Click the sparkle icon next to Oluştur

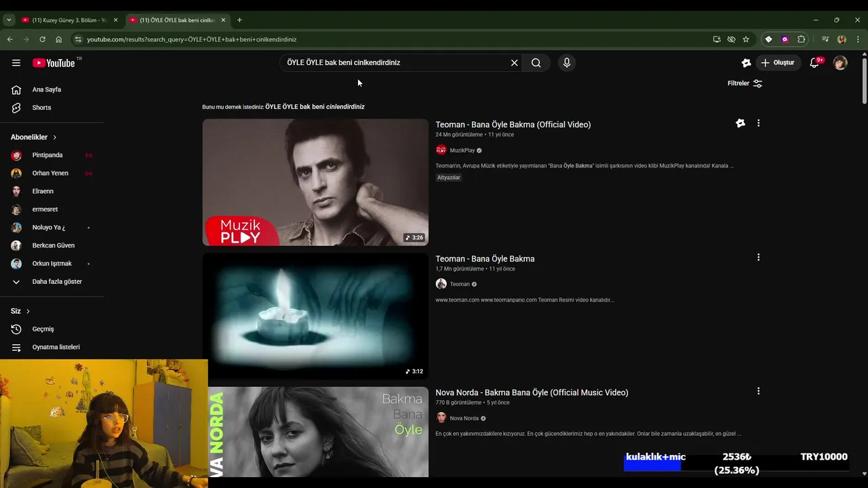point(746,62)
